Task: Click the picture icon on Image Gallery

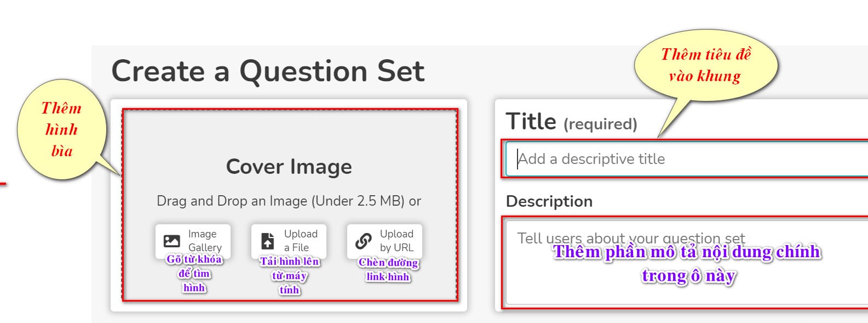Action: tap(172, 241)
